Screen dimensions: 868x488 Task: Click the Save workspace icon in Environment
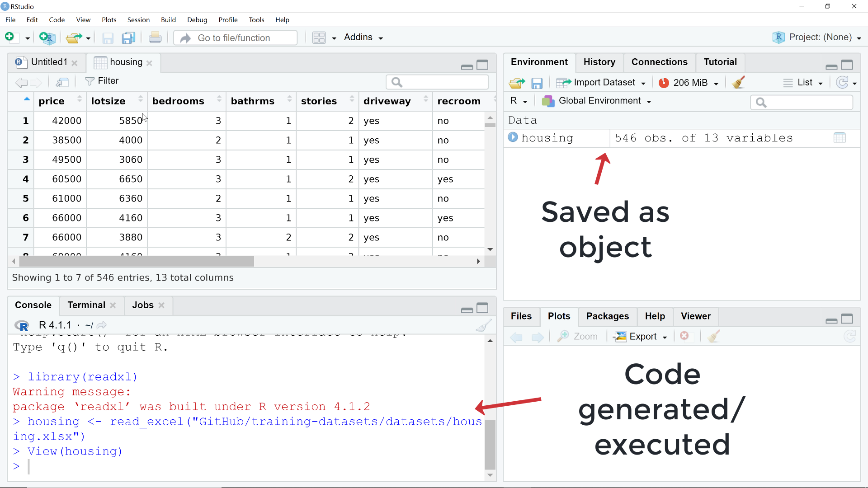pyautogui.click(x=537, y=83)
